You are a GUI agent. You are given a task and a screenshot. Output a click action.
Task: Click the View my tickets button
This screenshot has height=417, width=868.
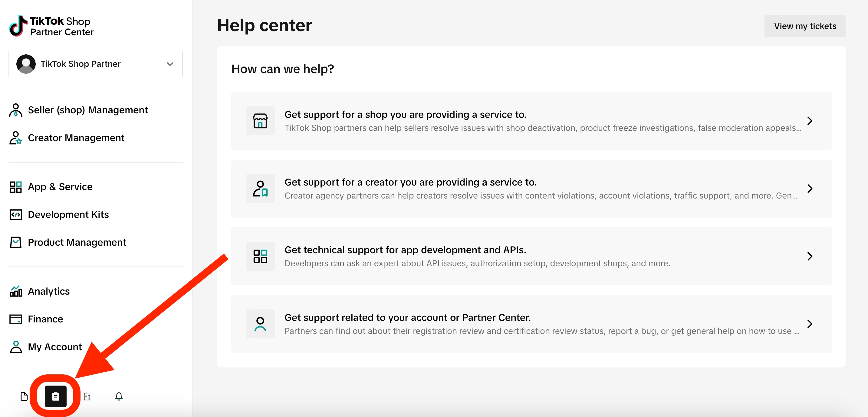click(x=805, y=26)
